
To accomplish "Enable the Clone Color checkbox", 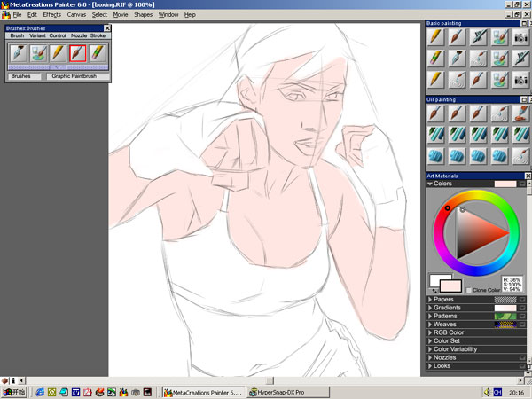I will 469,290.
